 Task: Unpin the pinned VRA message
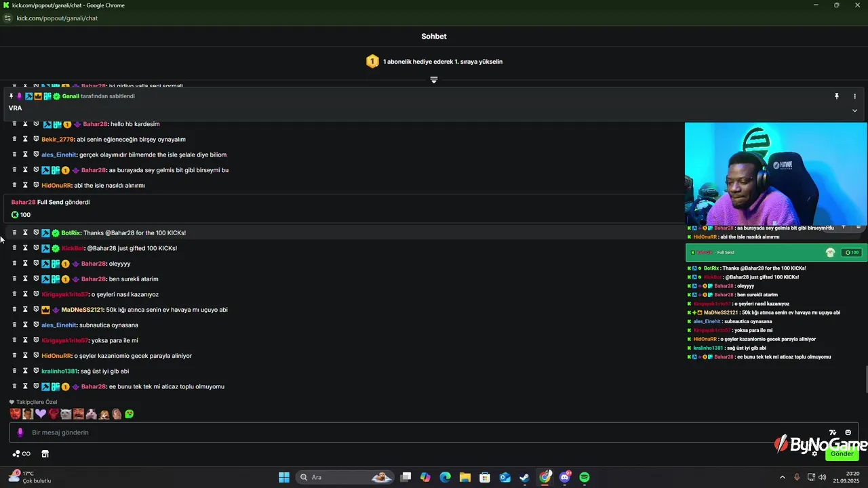pos(837,96)
